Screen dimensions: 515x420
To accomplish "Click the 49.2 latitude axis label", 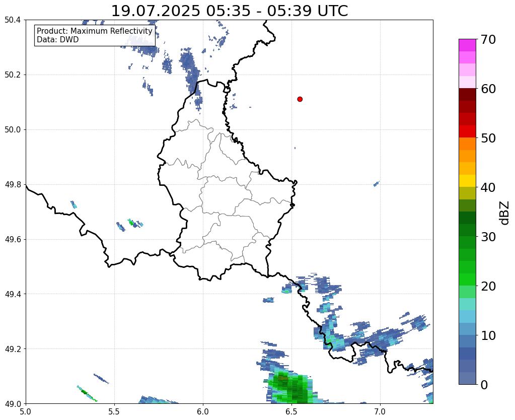I will click(x=13, y=349).
